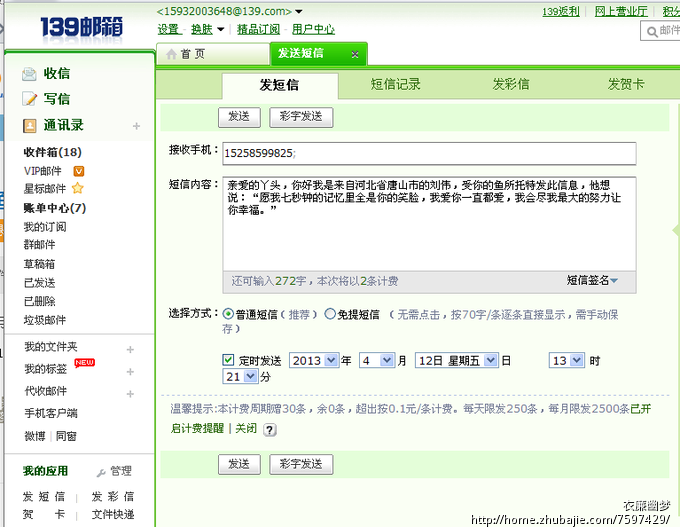The image size is (680, 527).
Task: Click the search magnifier icon
Action: click(x=652, y=32)
